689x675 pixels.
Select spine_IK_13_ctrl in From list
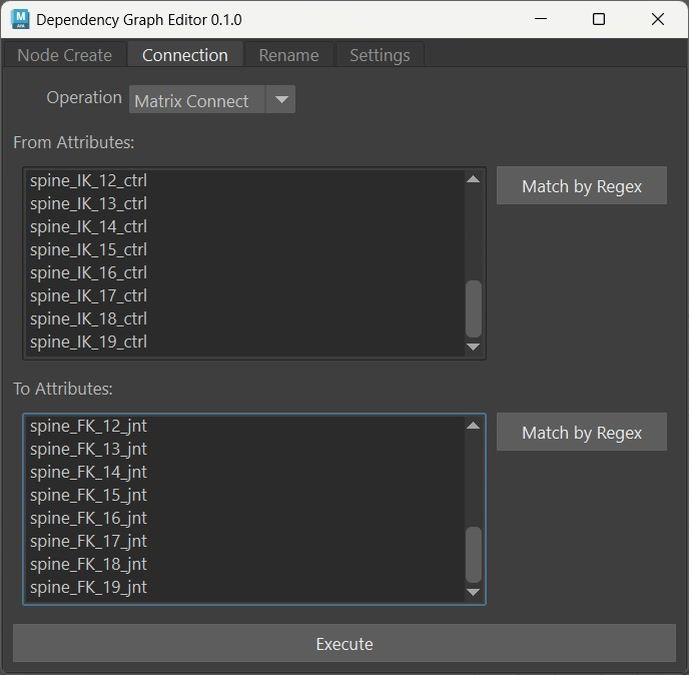(245, 203)
